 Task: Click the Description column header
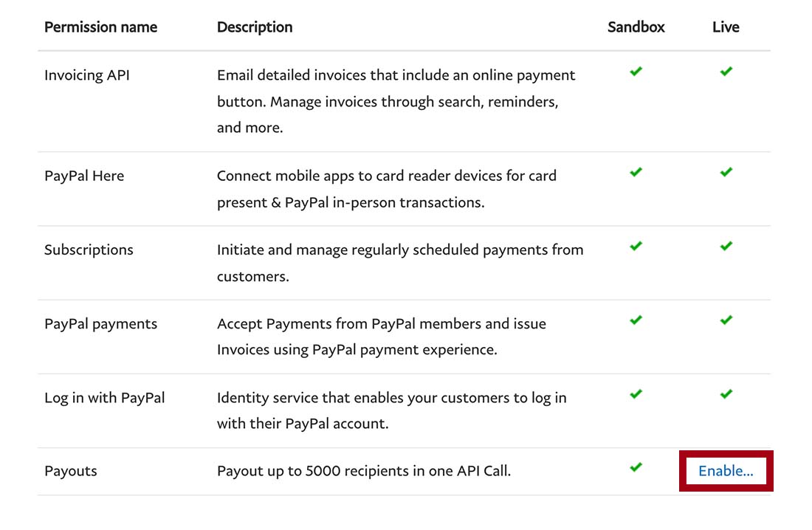coord(255,27)
